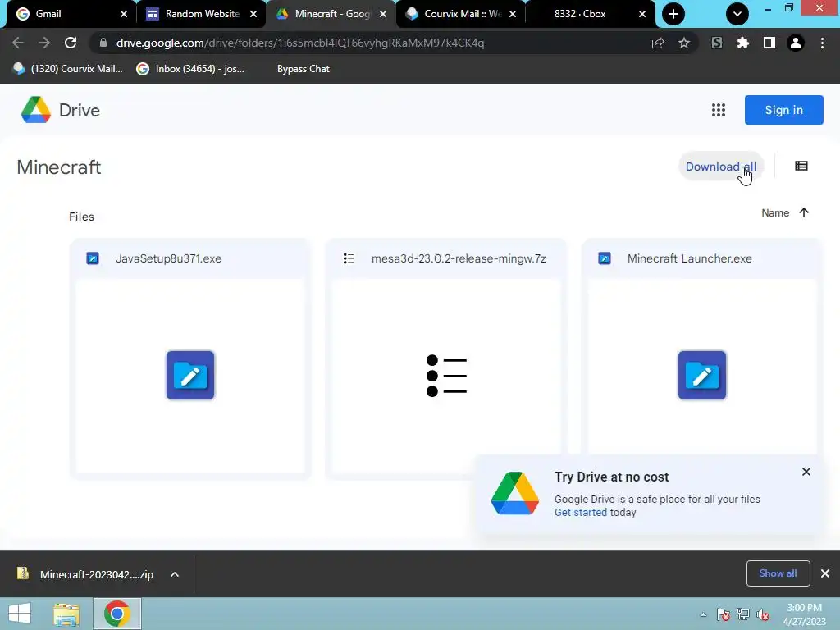
Task: Open the Bypass Chat bookmark
Action: 304,69
